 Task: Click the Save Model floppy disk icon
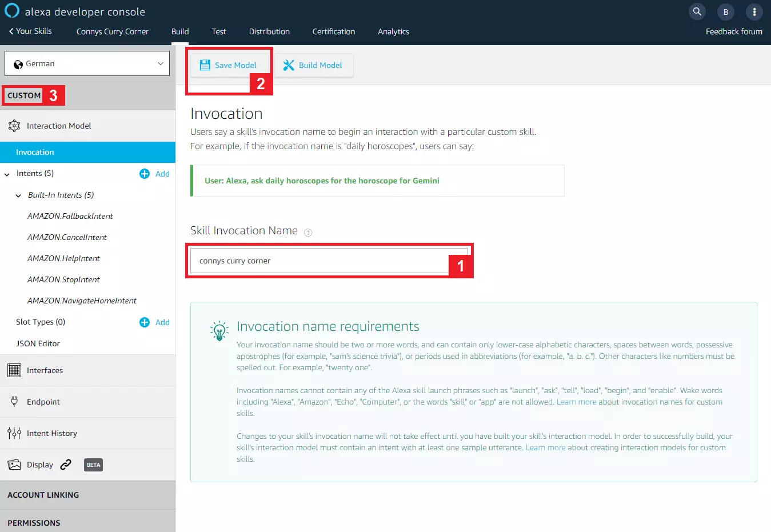pyautogui.click(x=205, y=65)
